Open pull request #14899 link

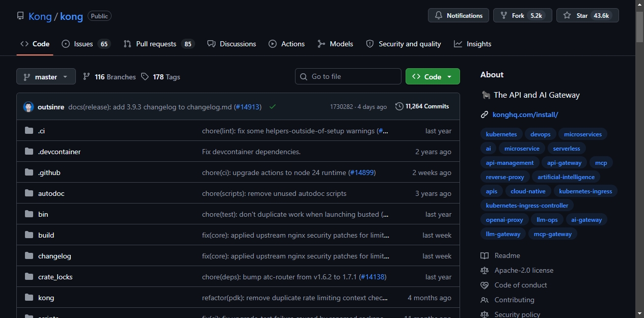point(362,172)
